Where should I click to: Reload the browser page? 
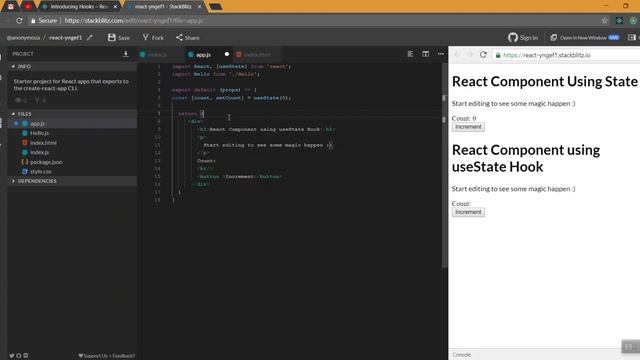click(x=19, y=20)
